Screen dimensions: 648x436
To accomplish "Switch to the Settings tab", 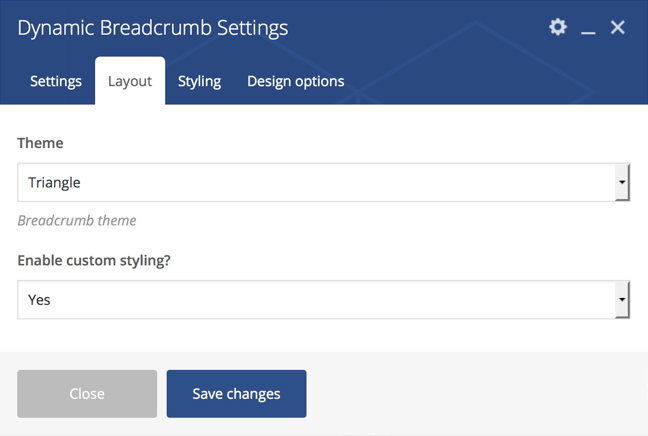I will point(56,81).
